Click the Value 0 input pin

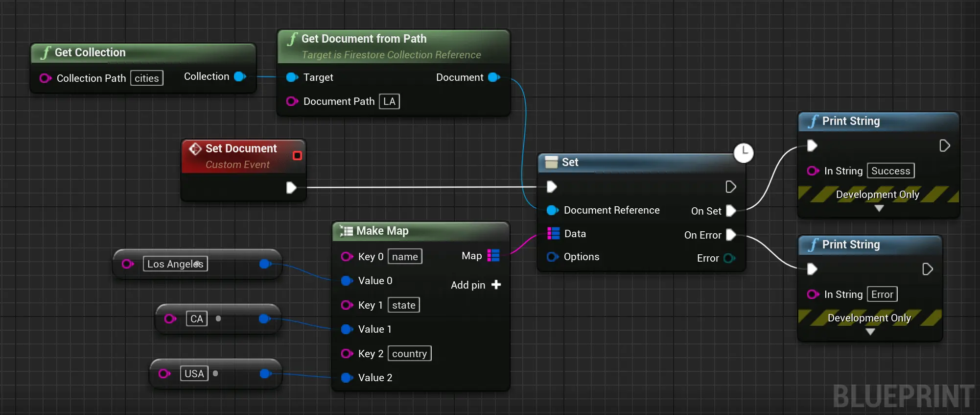tap(347, 281)
